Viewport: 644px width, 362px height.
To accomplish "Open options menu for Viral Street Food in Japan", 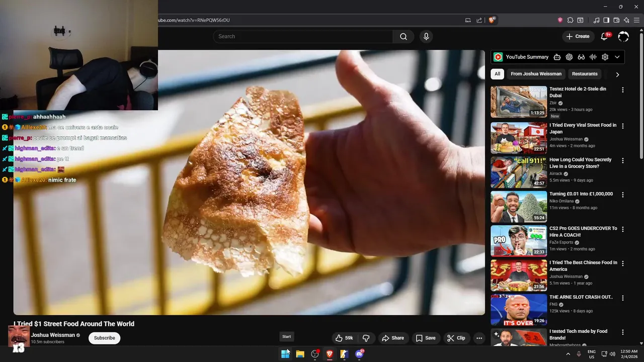I will [623, 126].
